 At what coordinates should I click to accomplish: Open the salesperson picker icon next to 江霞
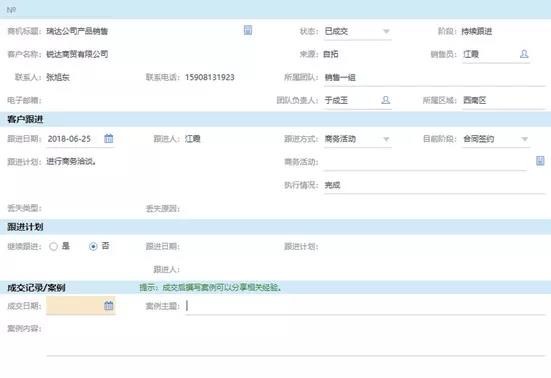click(524, 54)
